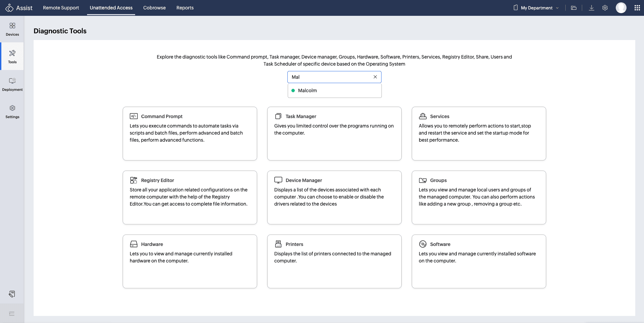Click inside the device search box
The height and width of the screenshot is (323, 644).
click(329, 77)
